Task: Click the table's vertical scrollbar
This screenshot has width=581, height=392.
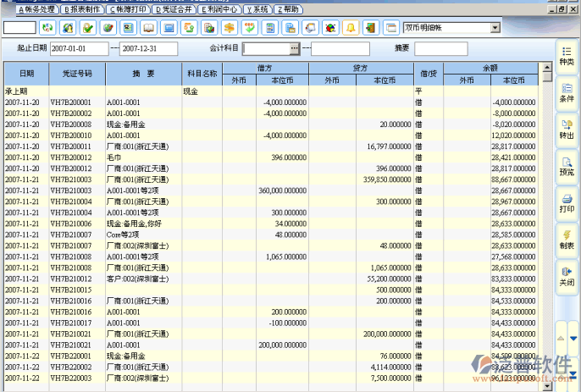Action: (547, 212)
